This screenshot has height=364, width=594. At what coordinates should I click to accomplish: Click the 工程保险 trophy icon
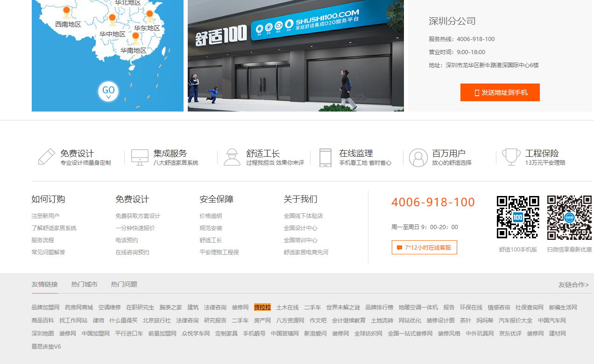511,157
